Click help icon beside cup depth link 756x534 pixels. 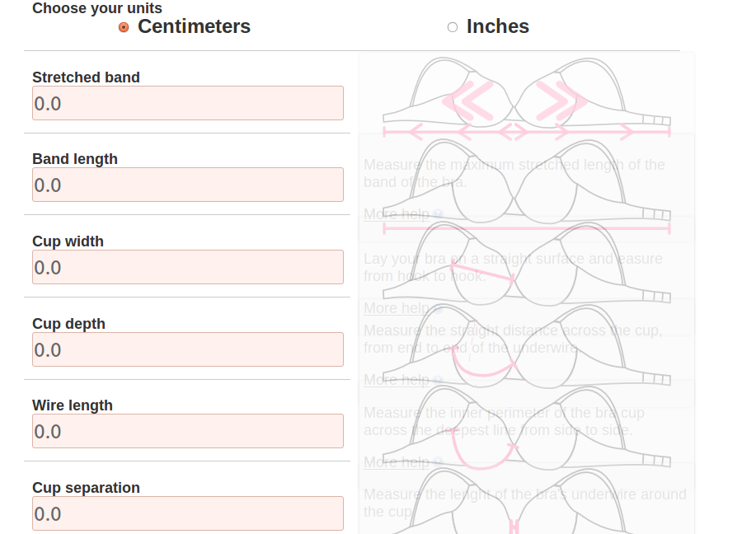438,462
